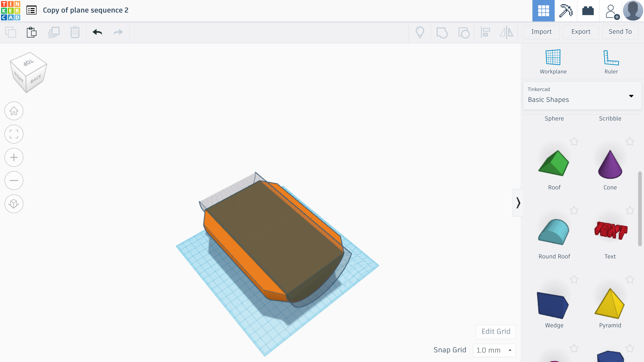Screen dimensions: 644x362
Task: Duplicate the selected object
Action: 53,32
